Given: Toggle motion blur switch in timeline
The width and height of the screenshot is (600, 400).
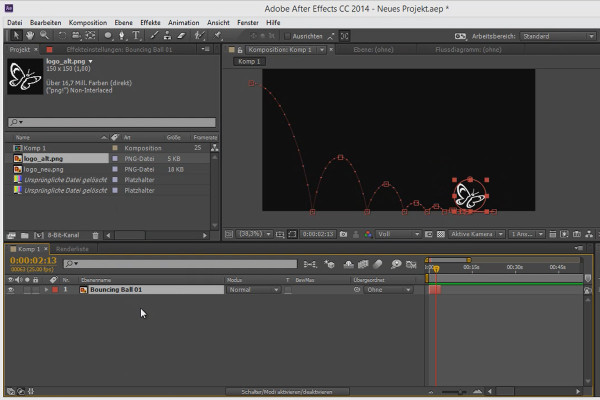Looking at the screenshot, I should [x=378, y=264].
